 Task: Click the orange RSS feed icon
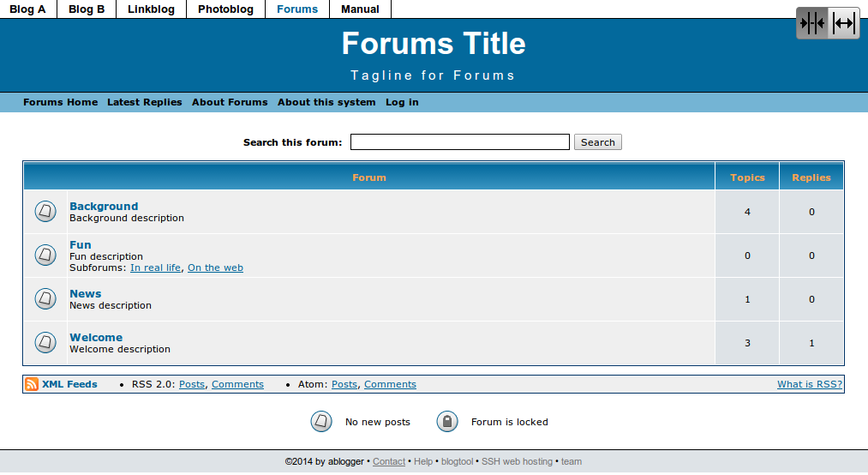coord(32,384)
